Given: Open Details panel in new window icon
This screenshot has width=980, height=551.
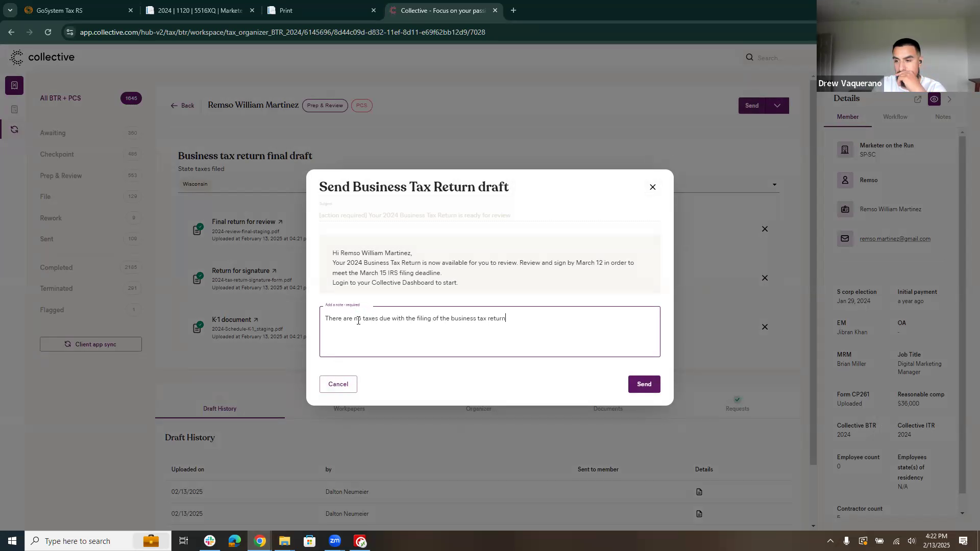Looking at the screenshot, I should pyautogui.click(x=917, y=99).
